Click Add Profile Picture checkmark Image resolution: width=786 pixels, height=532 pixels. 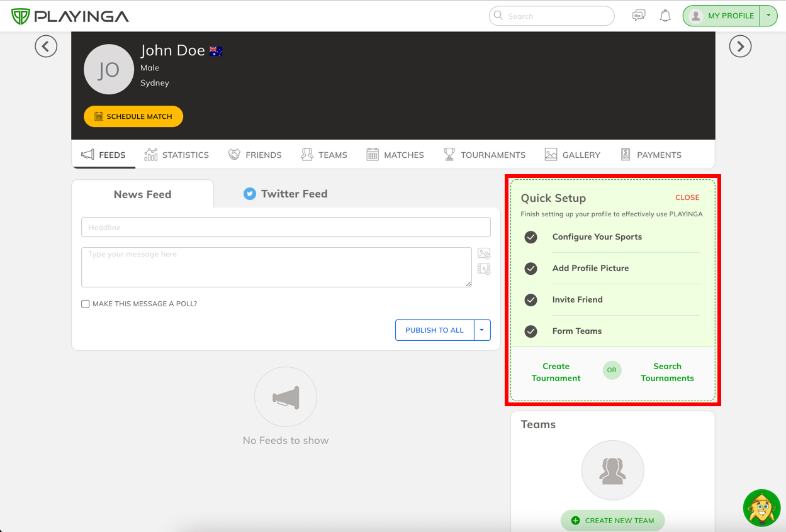[x=531, y=269]
